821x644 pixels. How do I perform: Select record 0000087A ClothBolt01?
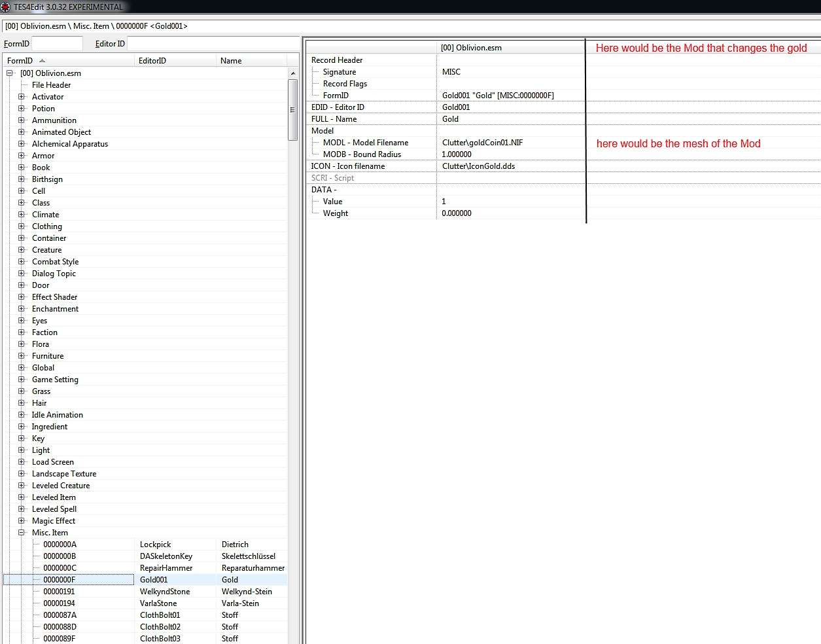[x=145, y=615]
